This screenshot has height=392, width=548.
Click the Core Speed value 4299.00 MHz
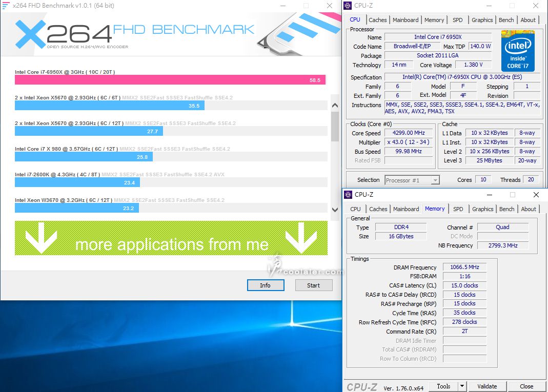pos(409,133)
